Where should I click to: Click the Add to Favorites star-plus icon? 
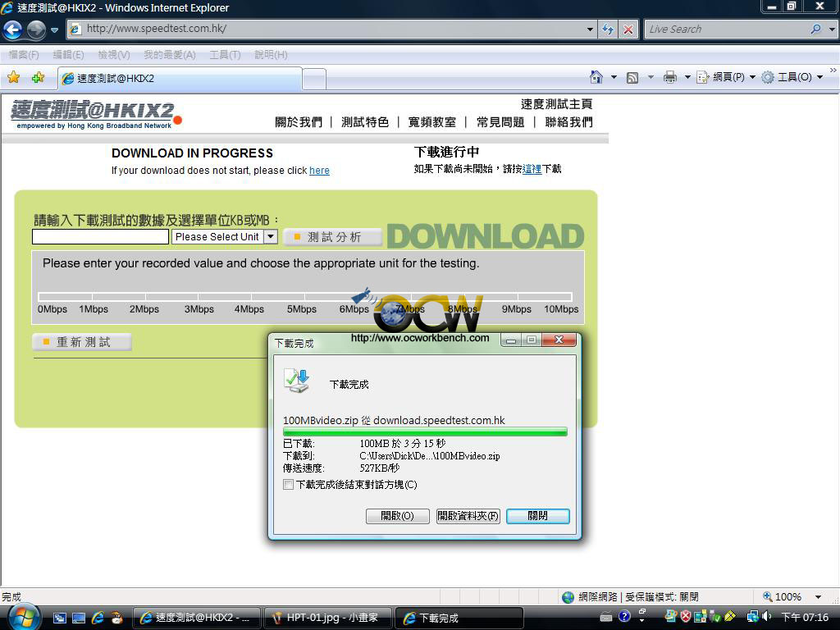click(x=38, y=78)
